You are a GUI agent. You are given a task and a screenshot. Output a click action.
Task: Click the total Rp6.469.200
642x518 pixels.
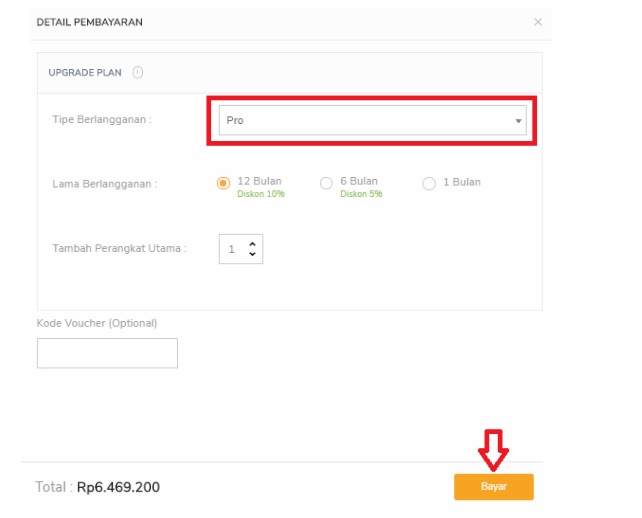coord(118,487)
